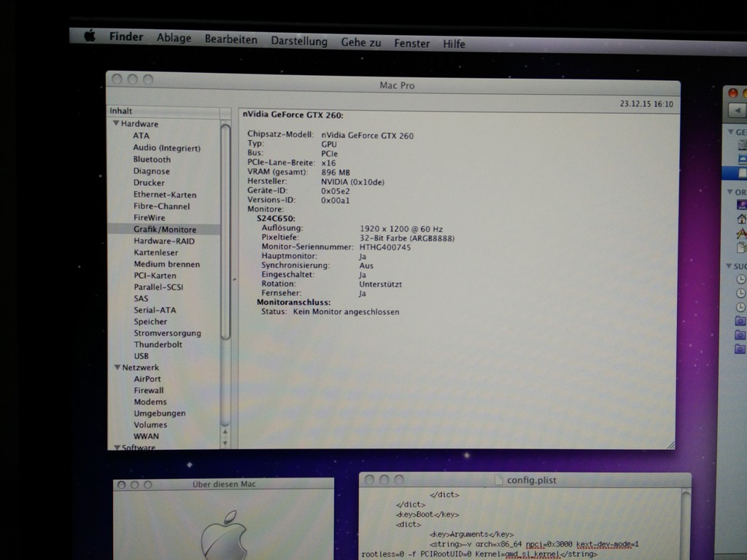Select the Home folder icon in Finder sidebar

pyautogui.click(x=742, y=219)
